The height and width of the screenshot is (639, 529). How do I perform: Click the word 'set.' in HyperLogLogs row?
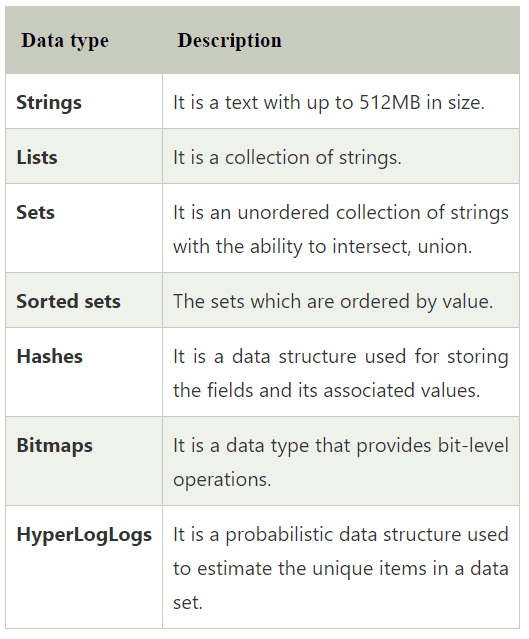pos(188,603)
